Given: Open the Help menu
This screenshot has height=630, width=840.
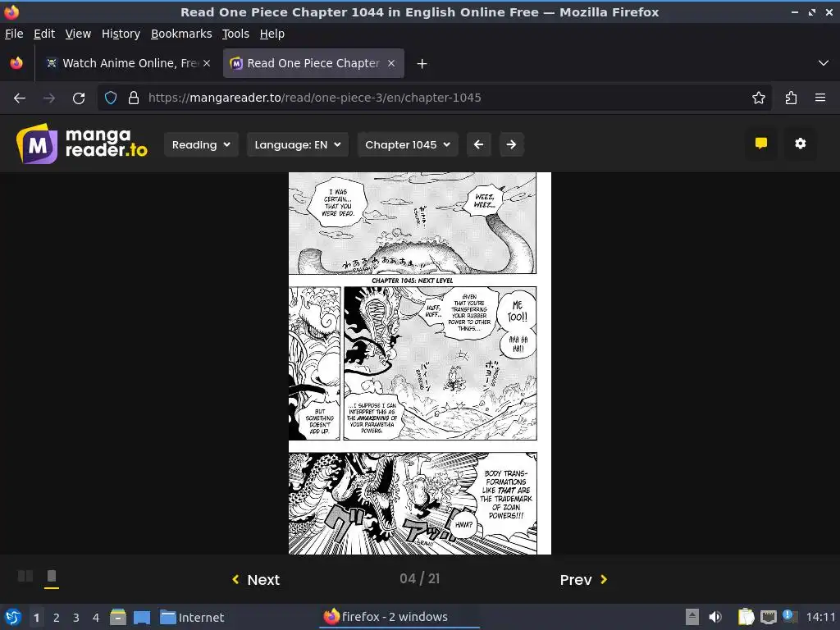Looking at the screenshot, I should [272, 34].
